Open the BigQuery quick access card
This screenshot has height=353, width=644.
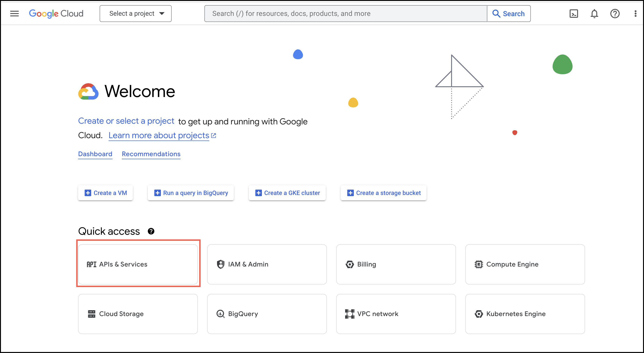click(x=267, y=314)
